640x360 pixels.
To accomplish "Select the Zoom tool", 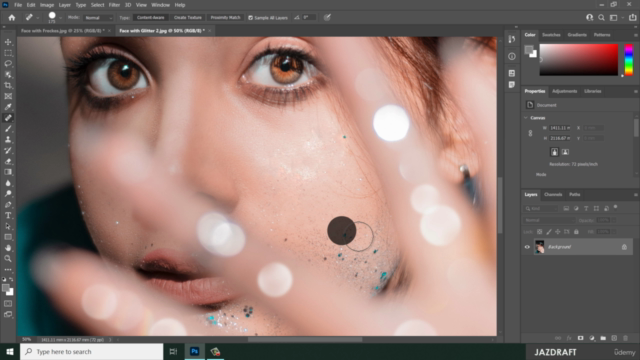I will pyautogui.click(x=8, y=258).
